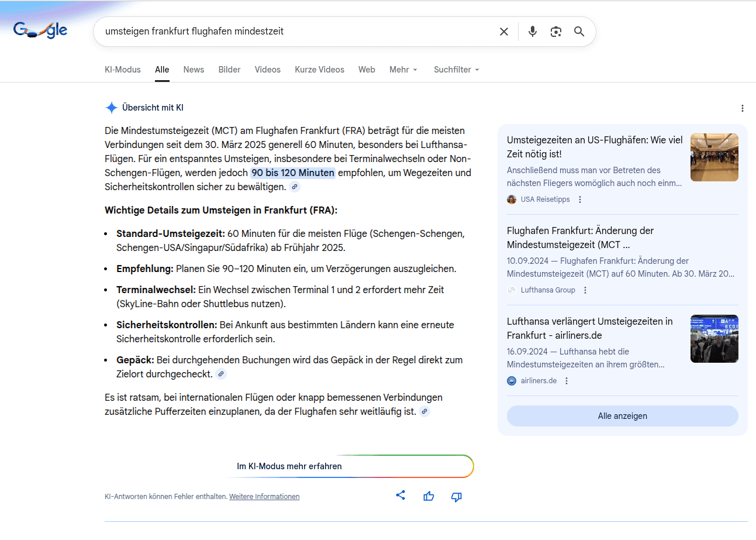756x540 pixels.
Task: Open the three-dot menu of the KI-Übersicht
Action: (742, 108)
